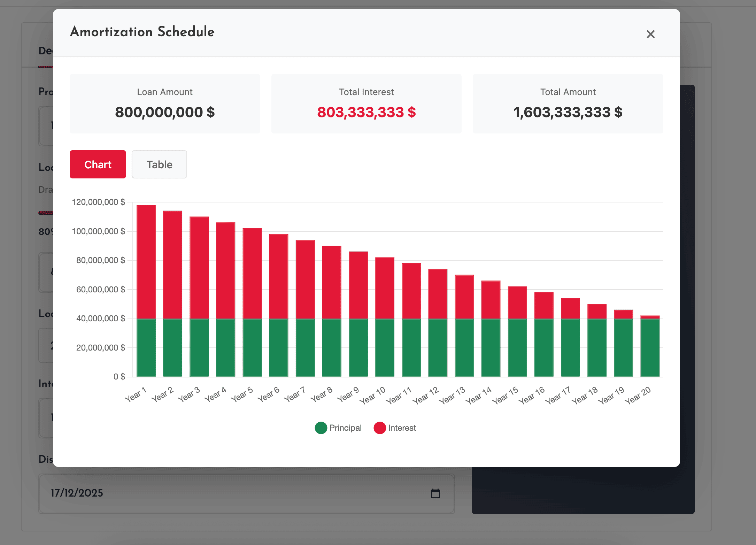Switch to the Table view tab
This screenshot has width=756, height=545.
tap(159, 164)
